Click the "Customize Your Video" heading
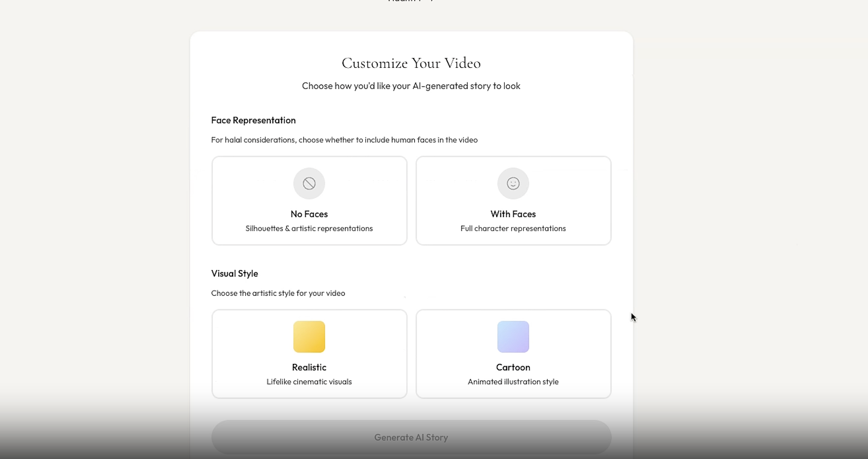Image resolution: width=868 pixels, height=459 pixels. tap(411, 63)
